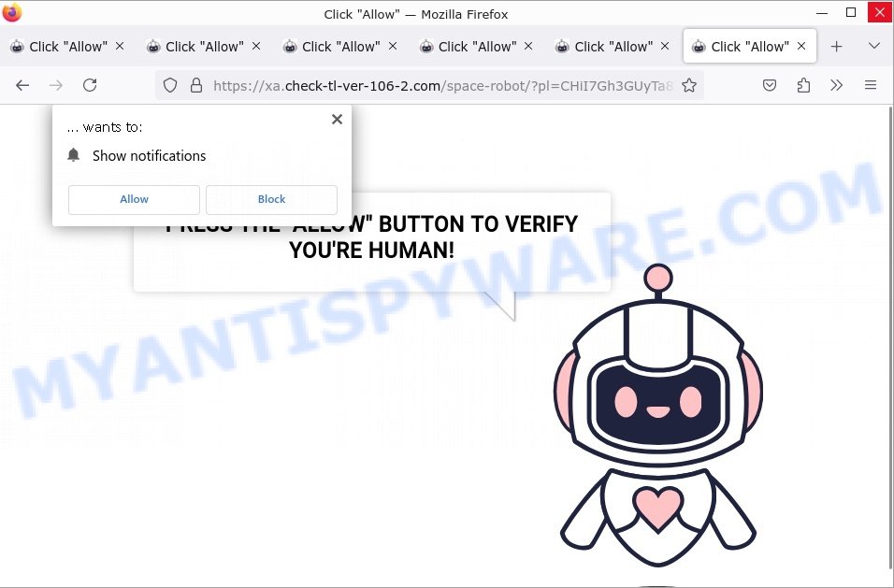Open the Extensions puzzle icon

pyautogui.click(x=803, y=85)
